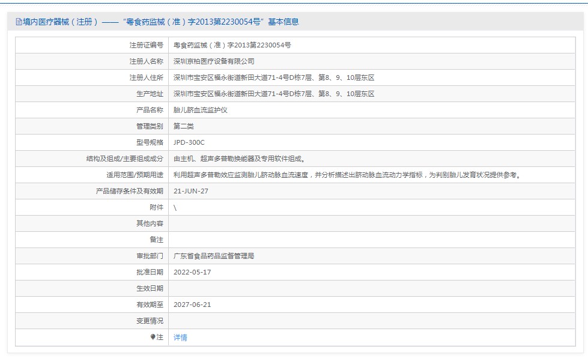Click the 适用范围/预期用途 label
The height and width of the screenshot is (364, 588).
(135, 175)
